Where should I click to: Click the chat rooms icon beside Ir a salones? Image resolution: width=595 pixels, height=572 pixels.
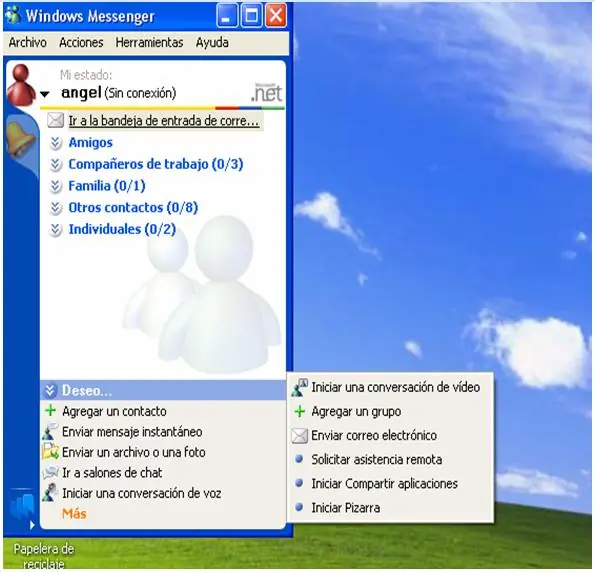pyautogui.click(x=50, y=472)
